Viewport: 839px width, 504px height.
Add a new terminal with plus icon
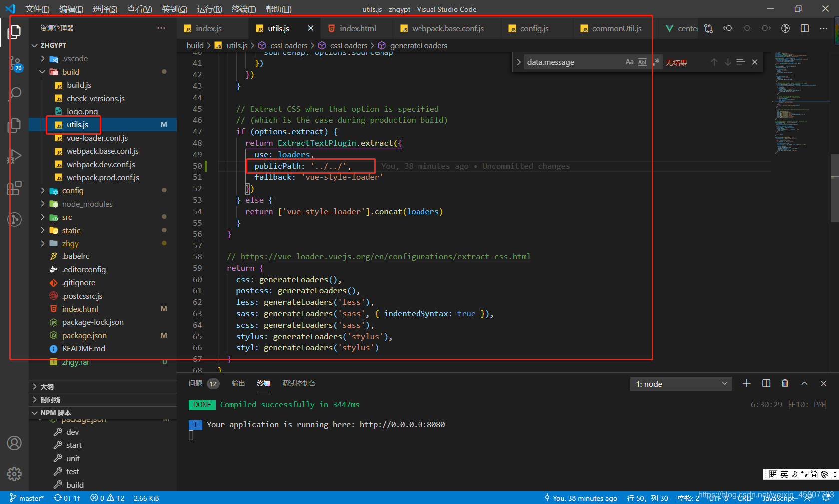(747, 383)
